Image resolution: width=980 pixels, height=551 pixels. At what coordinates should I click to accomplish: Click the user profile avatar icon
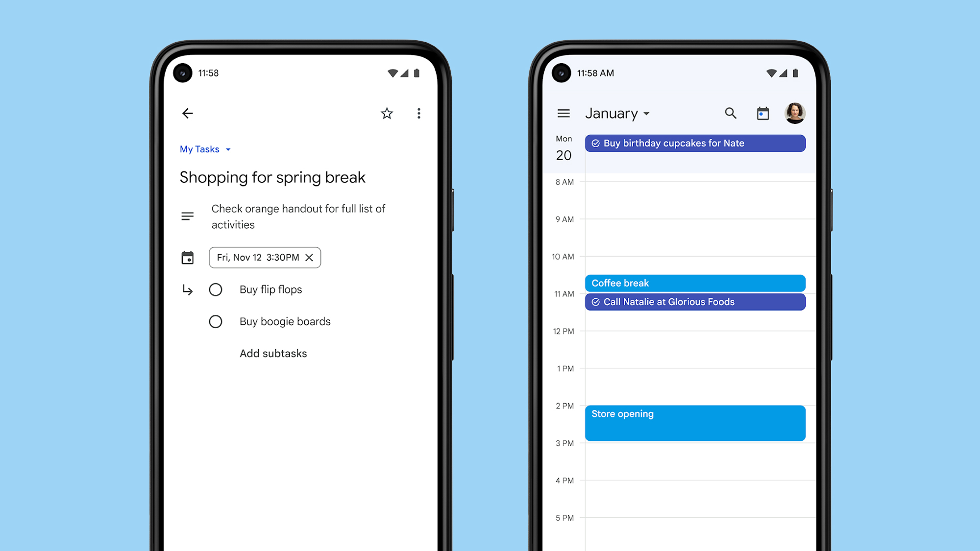pyautogui.click(x=795, y=113)
